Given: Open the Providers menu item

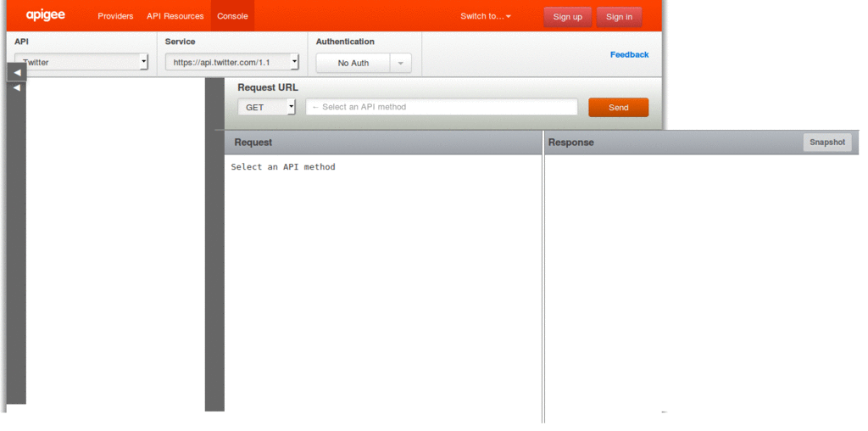Looking at the screenshot, I should 115,16.
